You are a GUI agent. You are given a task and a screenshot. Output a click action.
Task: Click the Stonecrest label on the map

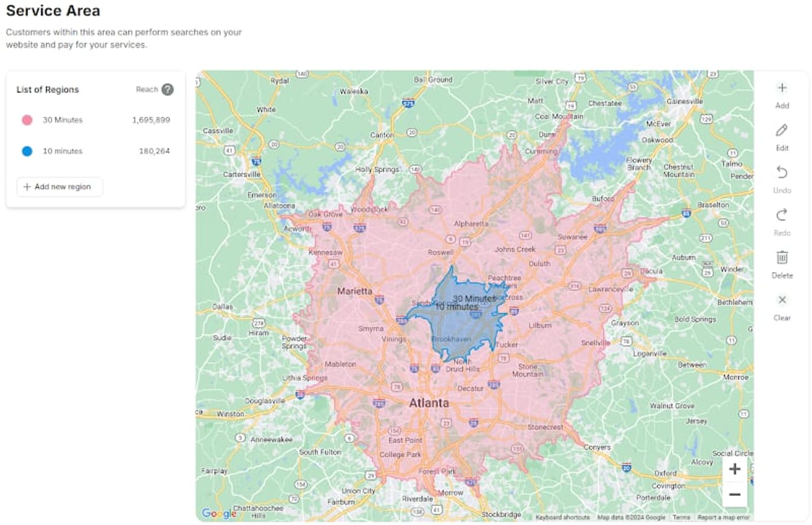coord(545,427)
